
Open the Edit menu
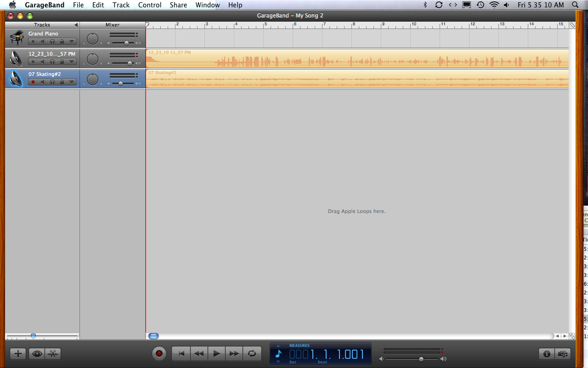[98, 5]
